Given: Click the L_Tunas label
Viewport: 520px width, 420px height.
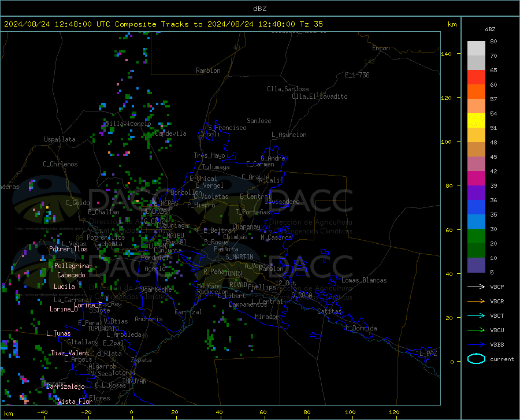Looking at the screenshot, I should click(x=58, y=333).
